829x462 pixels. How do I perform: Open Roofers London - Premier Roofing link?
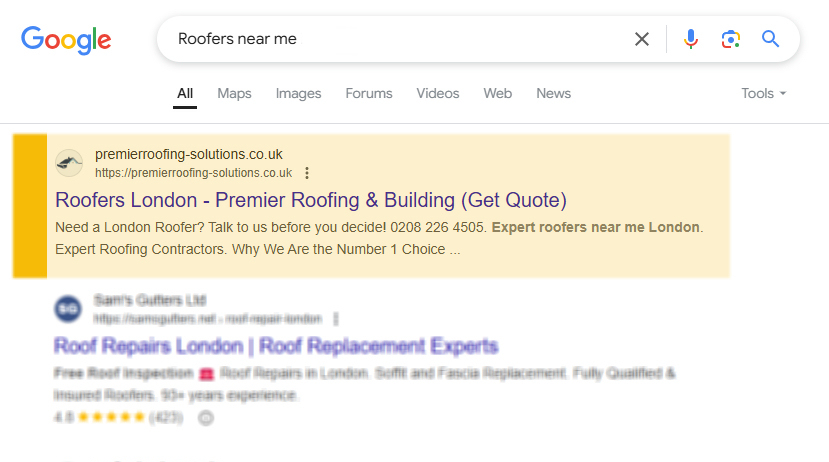coord(311,199)
